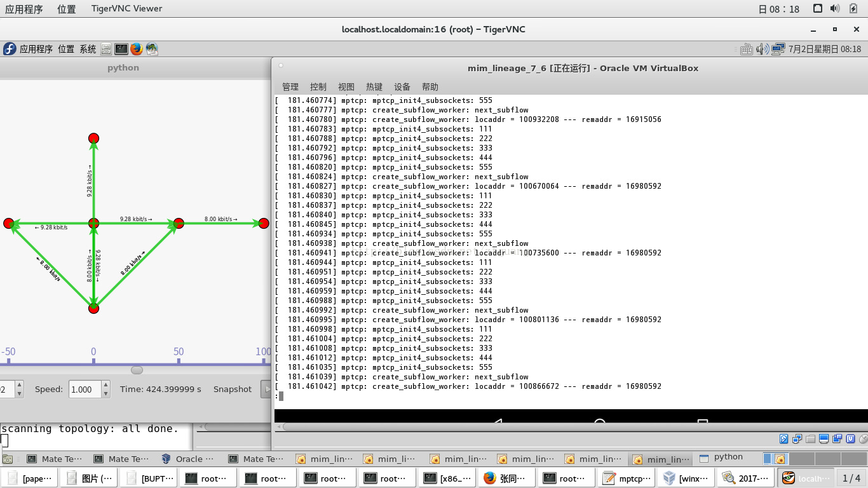The height and width of the screenshot is (488, 868).
Task: Open the file manager launcher icon beside 系统
Action: pyautogui.click(x=106, y=49)
